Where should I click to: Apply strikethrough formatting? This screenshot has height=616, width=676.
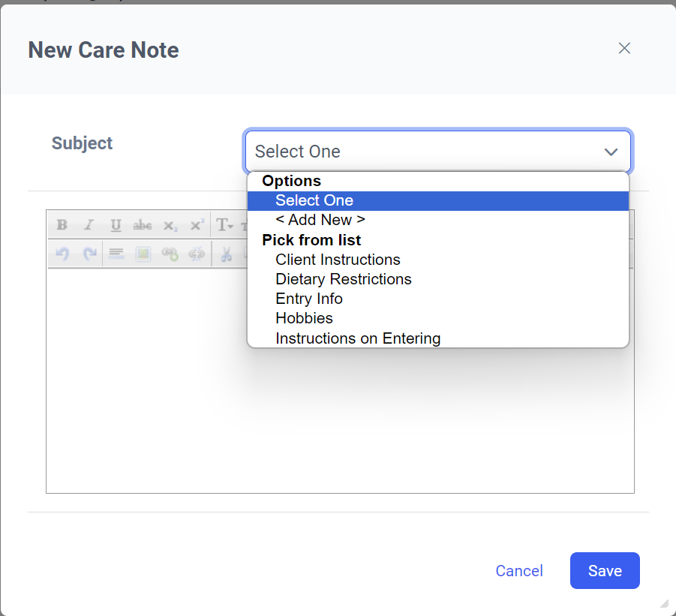143,224
